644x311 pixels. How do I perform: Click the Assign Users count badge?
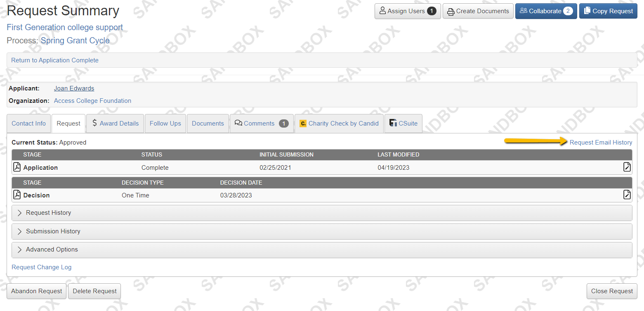pyautogui.click(x=432, y=11)
